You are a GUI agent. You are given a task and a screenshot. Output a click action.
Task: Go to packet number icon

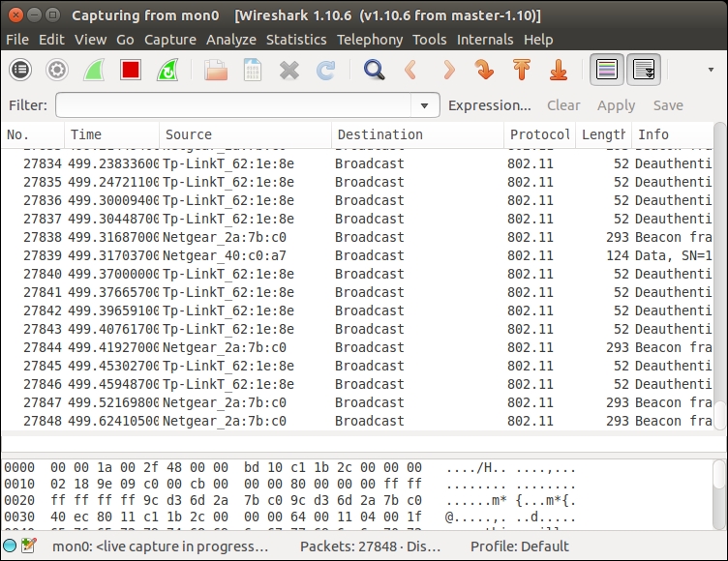pyautogui.click(x=484, y=70)
